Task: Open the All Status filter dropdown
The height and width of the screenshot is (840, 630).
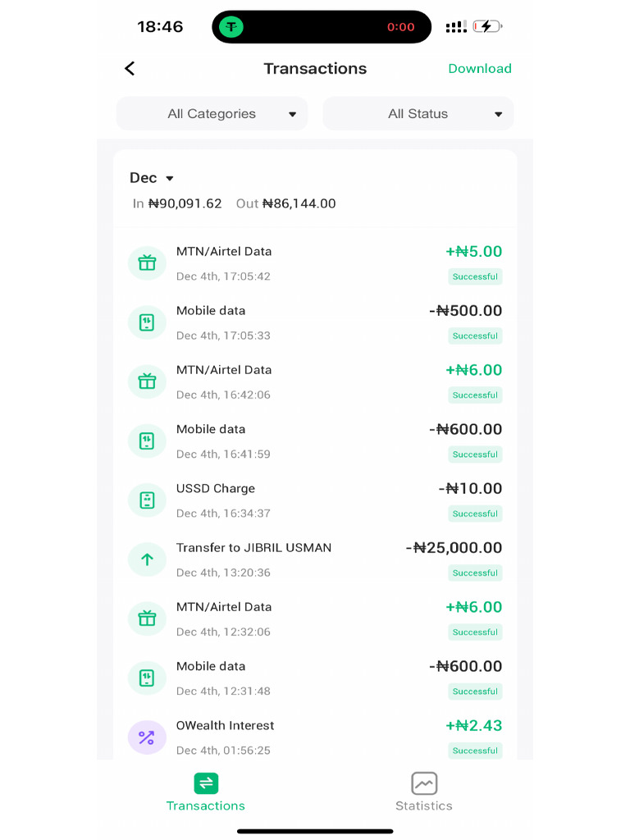Action: tap(418, 114)
